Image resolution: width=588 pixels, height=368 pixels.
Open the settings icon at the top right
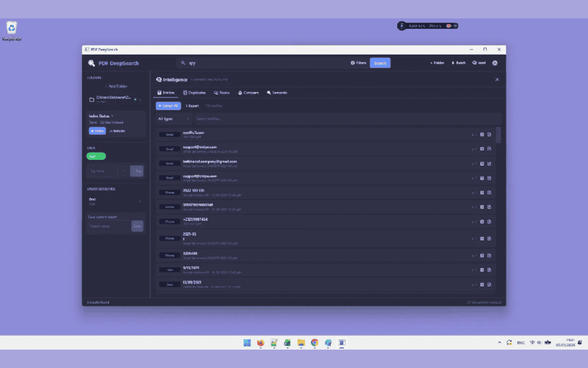pos(495,63)
